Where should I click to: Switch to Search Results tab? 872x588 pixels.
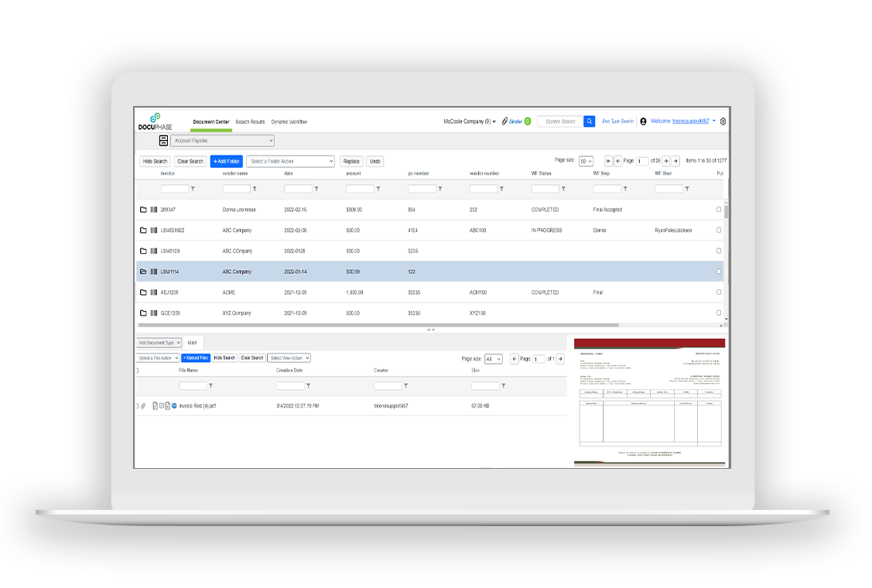click(250, 121)
